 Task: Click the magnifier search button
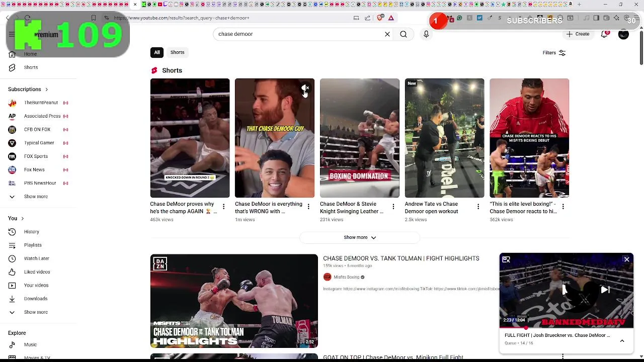[x=404, y=34]
